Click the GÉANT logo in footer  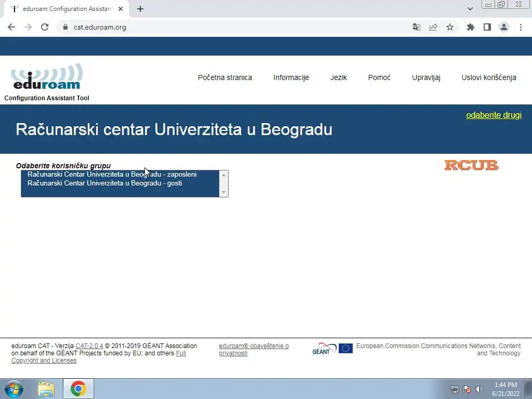point(324,349)
